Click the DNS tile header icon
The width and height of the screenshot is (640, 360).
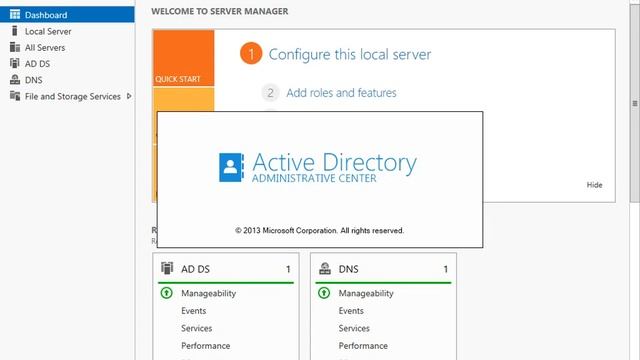(325, 268)
